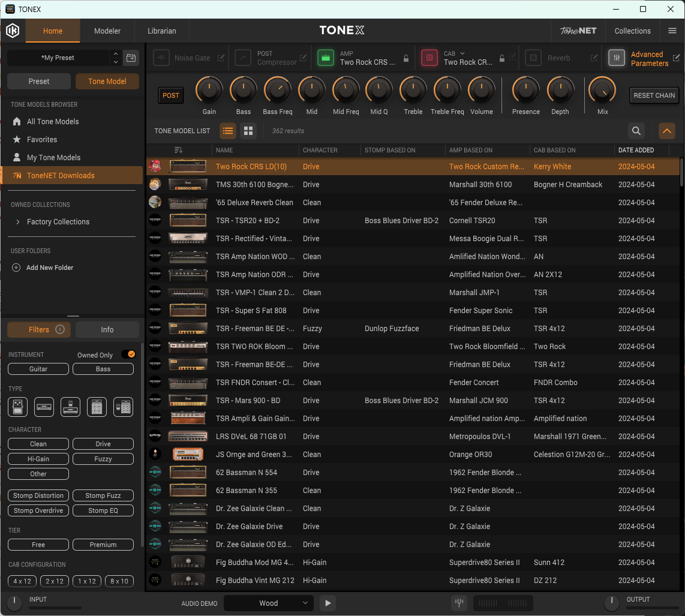The width and height of the screenshot is (685, 616).
Task: Step preset down arrow
Action: coord(115,62)
